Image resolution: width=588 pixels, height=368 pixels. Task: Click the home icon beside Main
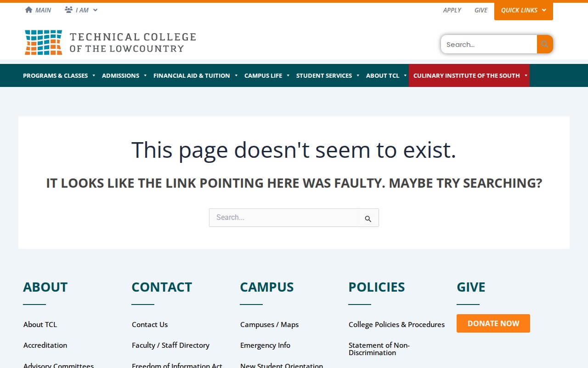pyautogui.click(x=28, y=10)
